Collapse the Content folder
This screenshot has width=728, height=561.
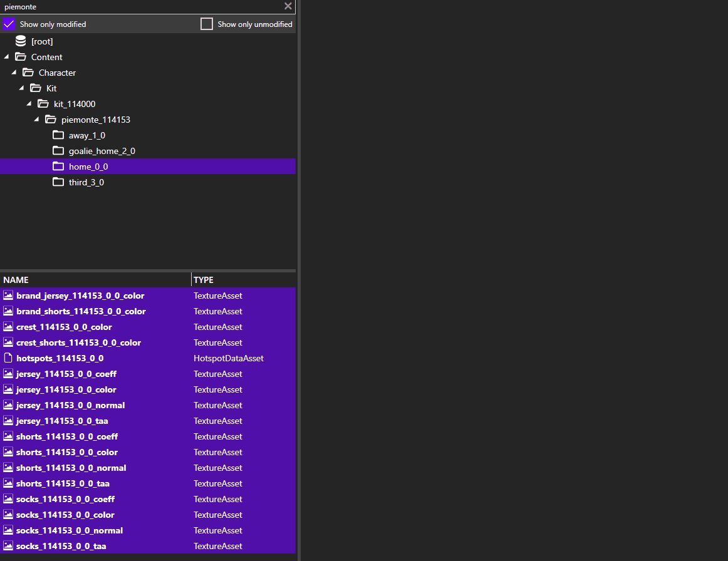(x=6, y=56)
